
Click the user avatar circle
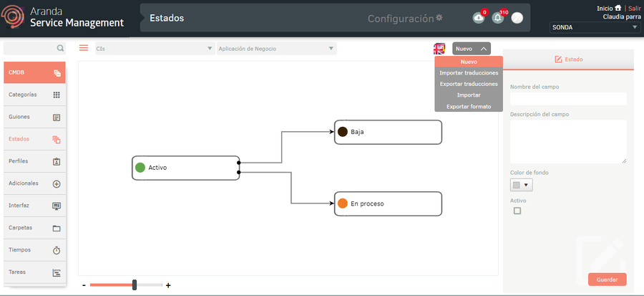coord(517,18)
